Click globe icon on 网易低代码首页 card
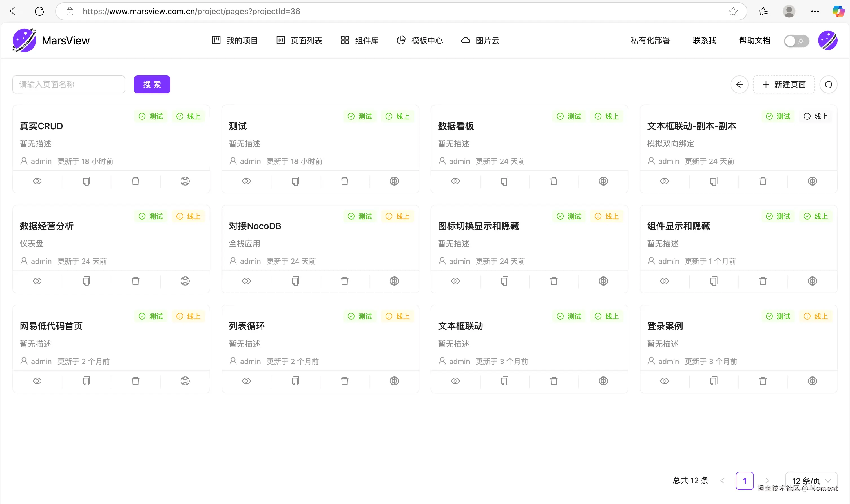Viewport: 850px width, 504px height. (x=185, y=381)
